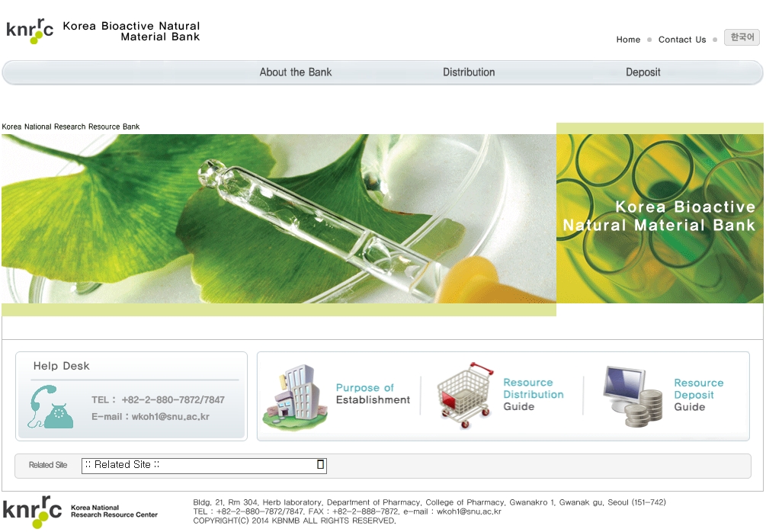Click the knrrc logo in the footer
This screenshot has height=532, width=766.
(32, 511)
